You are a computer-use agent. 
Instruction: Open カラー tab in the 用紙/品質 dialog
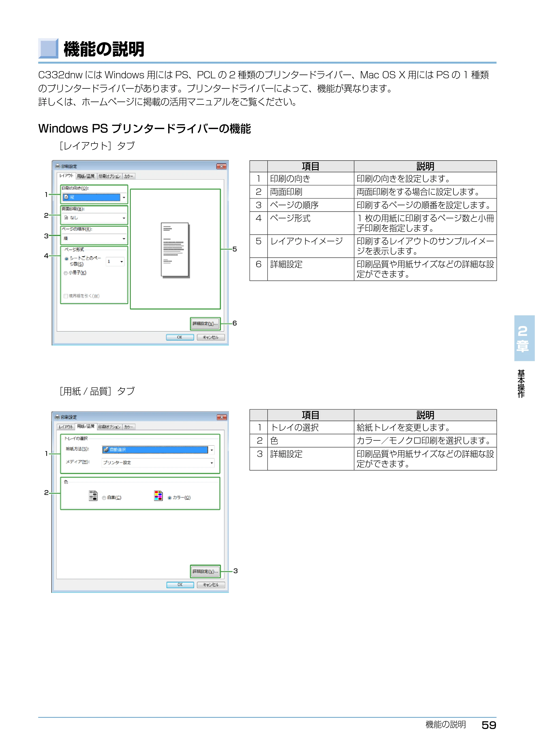(x=129, y=427)
